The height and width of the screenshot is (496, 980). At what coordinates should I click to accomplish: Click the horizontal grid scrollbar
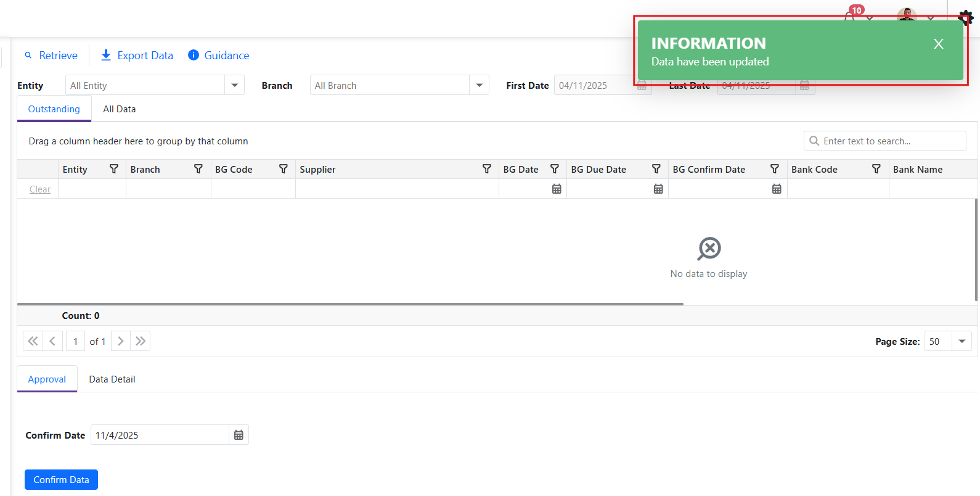[350, 304]
